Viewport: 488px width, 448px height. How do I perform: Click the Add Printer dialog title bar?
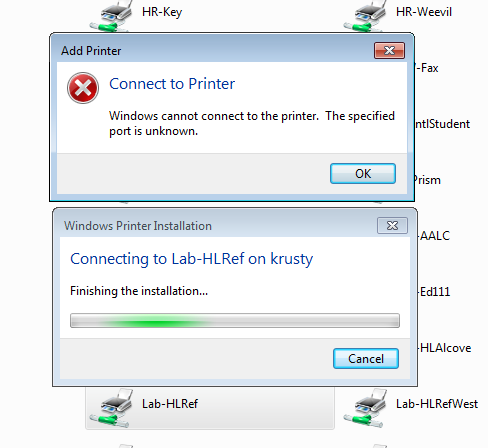pyautogui.click(x=213, y=51)
